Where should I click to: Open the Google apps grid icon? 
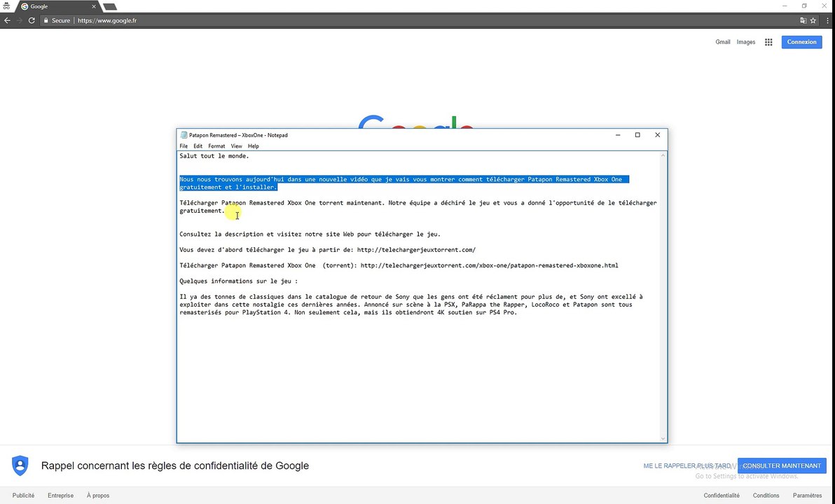tap(768, 42)
